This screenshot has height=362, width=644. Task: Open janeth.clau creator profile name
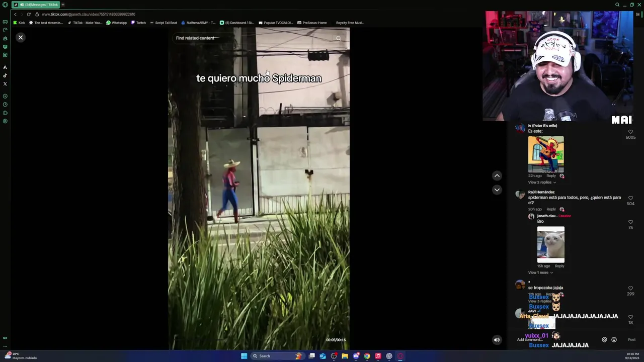click(x=546, y=216)
